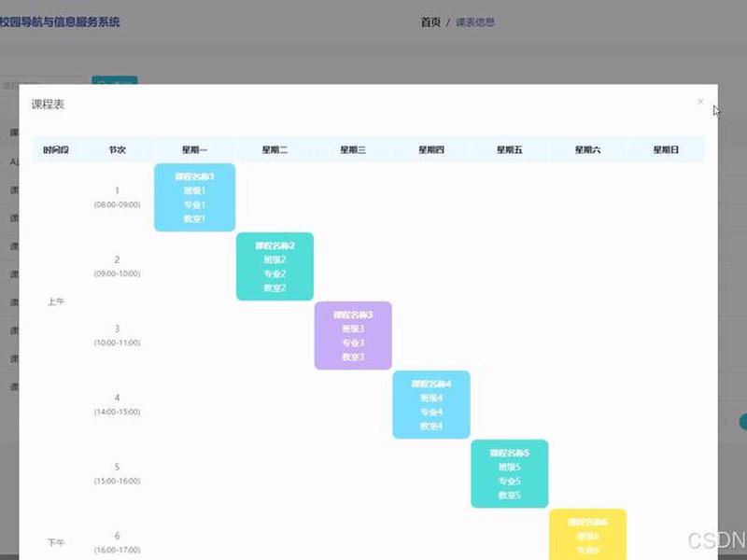Select the 课程名称5 course card on Friday
This screenshot has height=560, width=747.
(x=509, y=473)
